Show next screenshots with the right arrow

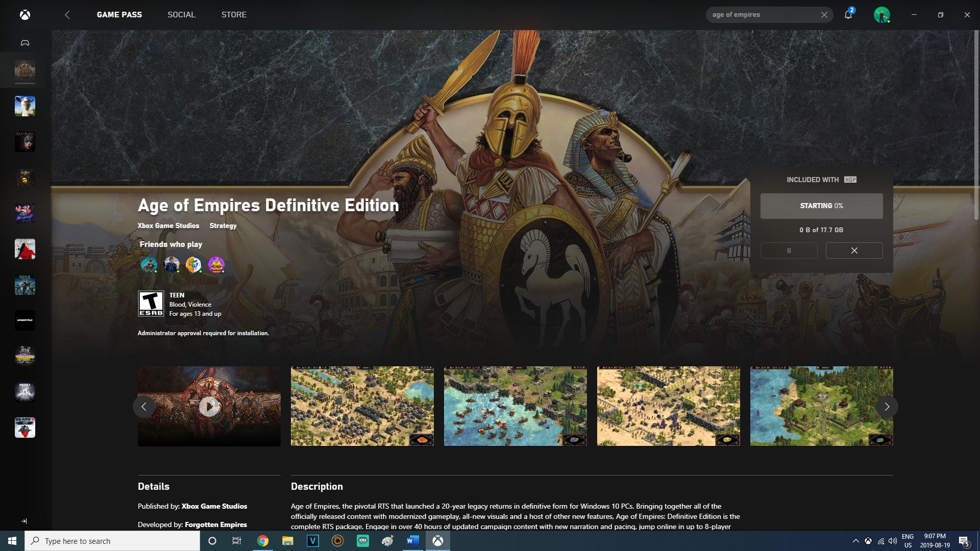pyautogui.click(x=887, y=407)
